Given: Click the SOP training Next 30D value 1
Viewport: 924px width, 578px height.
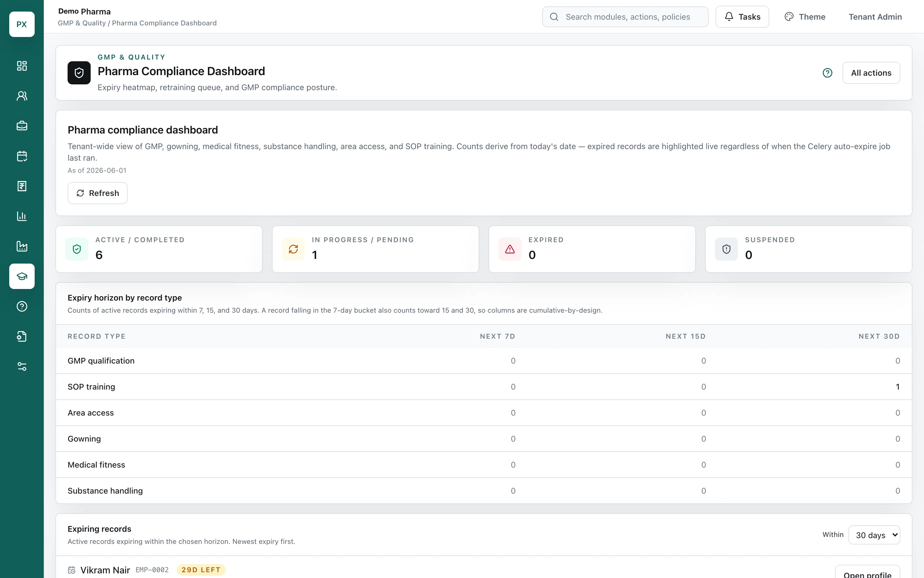Looking at the screenshot, I should [x=898, y=387].
